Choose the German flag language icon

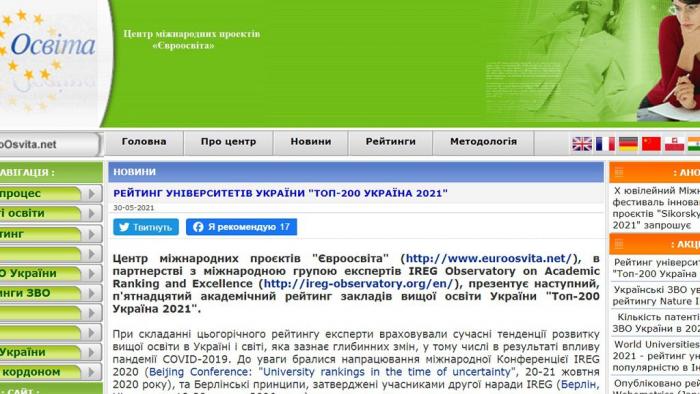click(x=628, y=144)
